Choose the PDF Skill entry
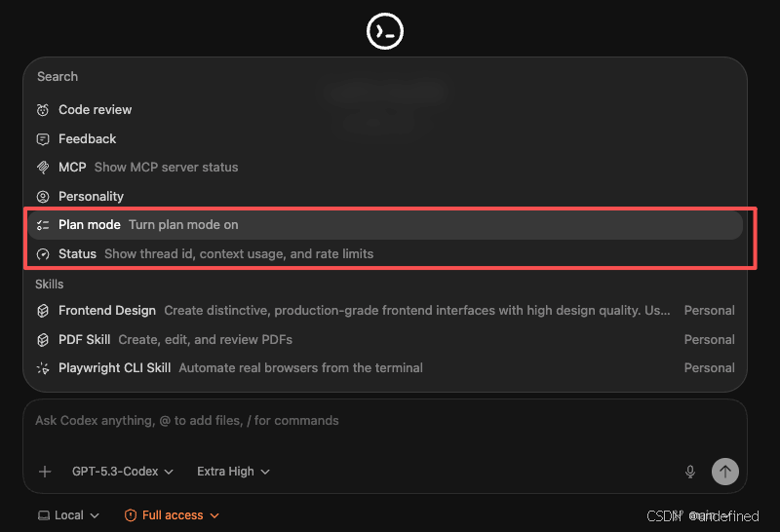The image size is (780, 532). (385, 340)
